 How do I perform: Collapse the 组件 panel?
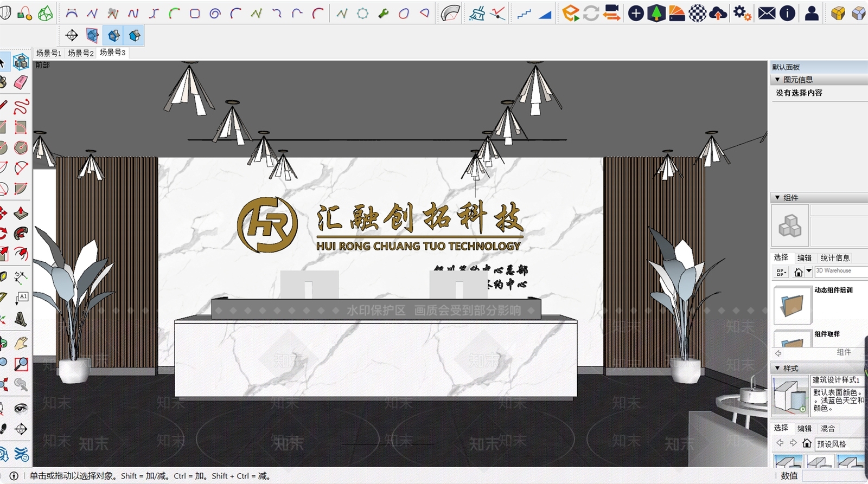tap(777, 198)
